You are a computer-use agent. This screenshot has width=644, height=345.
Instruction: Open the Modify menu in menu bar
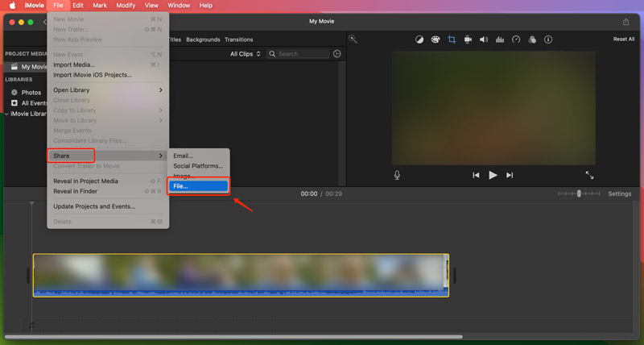tap(125, 6)
